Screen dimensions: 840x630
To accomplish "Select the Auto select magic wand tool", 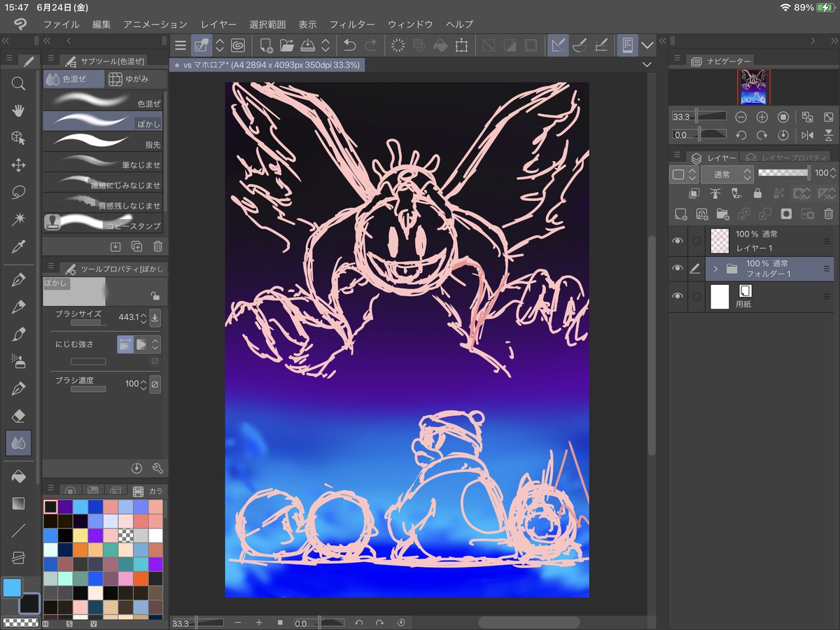I will pyautogui.click(x=18, y=220).
